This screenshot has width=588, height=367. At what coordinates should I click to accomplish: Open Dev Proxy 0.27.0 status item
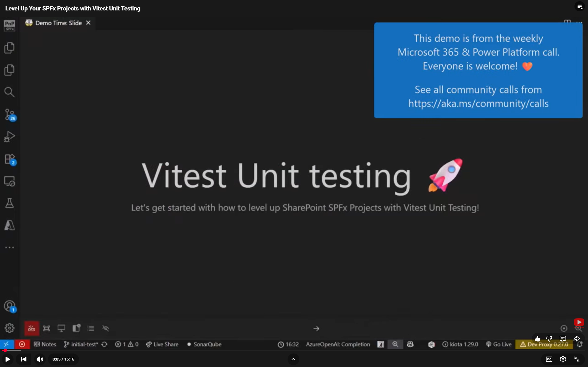tap(544, 344)
